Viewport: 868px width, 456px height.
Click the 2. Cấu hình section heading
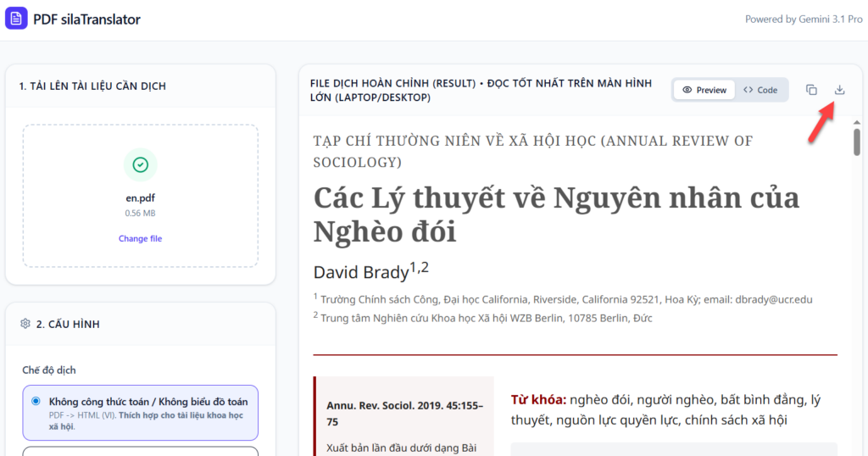68,324
